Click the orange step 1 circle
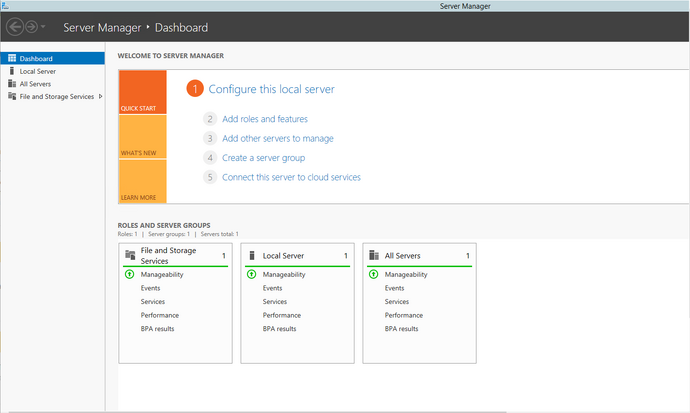690x413 pixels. [195, 88]
